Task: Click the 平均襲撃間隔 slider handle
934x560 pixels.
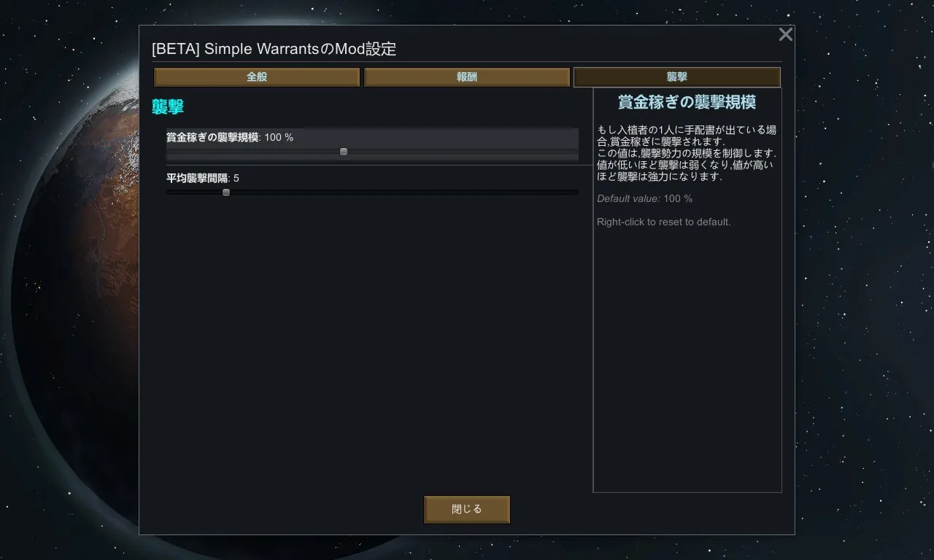Action: [x=226, y=192]
